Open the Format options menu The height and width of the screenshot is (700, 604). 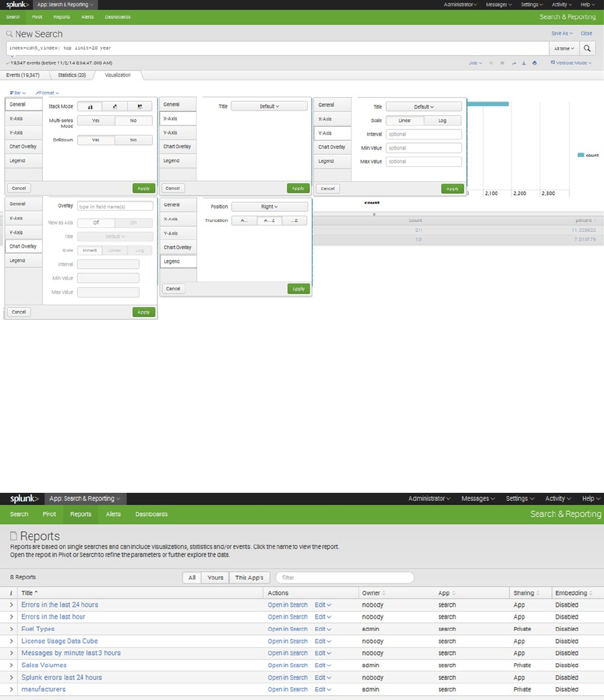pyautogui.click(x=48, y=93)
